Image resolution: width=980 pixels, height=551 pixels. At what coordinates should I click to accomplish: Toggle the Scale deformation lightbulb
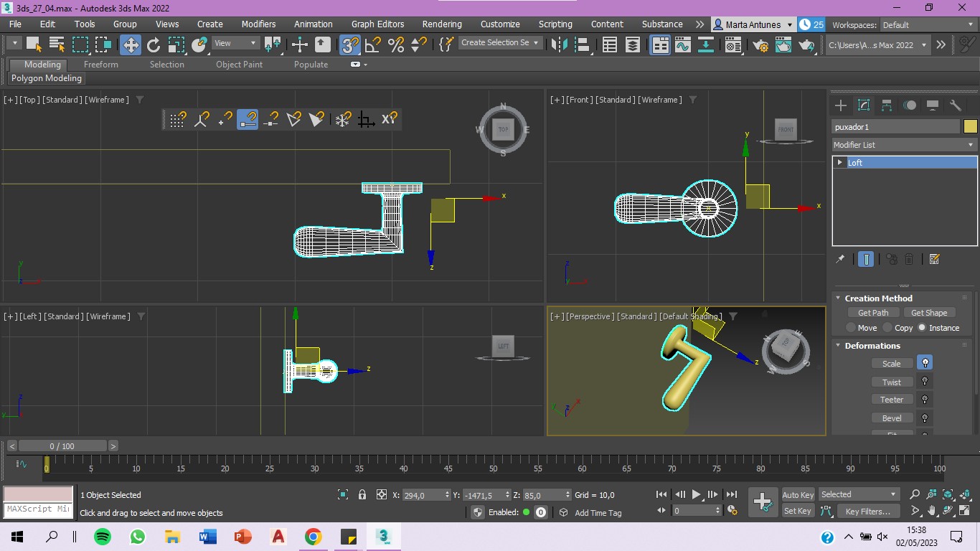coord(925,363)
